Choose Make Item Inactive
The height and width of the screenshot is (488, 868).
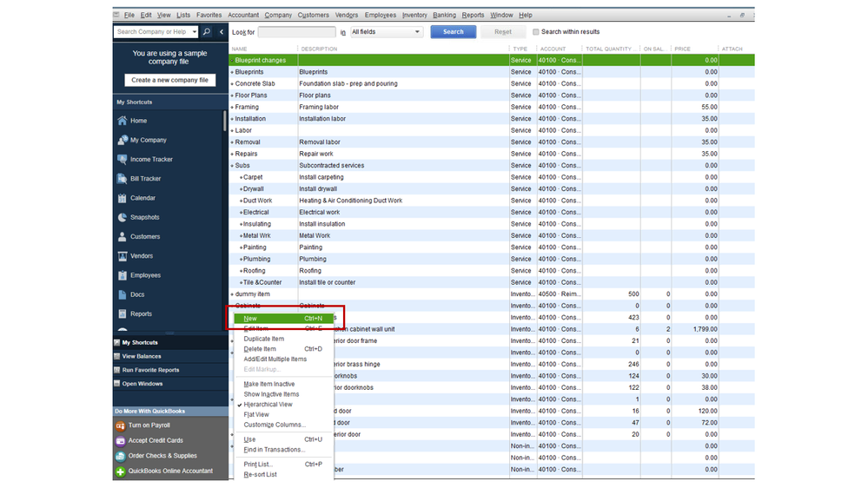click(x=269, y=384)
